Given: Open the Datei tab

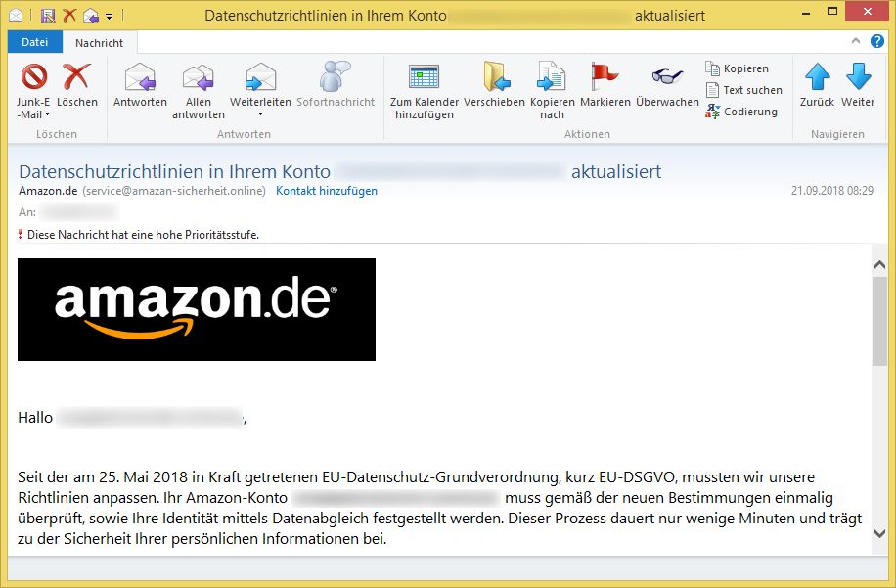Looking at the screenshot, I should click(35, 42).
